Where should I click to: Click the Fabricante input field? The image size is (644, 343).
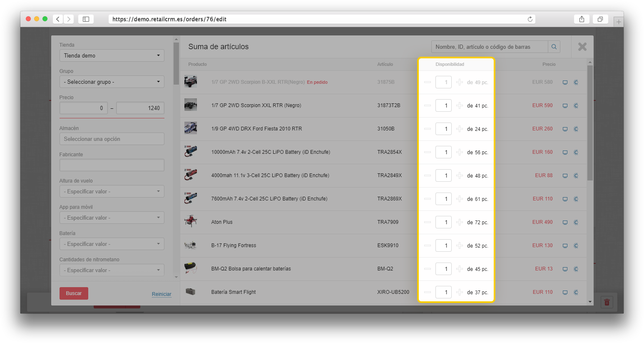coord(112,165)
